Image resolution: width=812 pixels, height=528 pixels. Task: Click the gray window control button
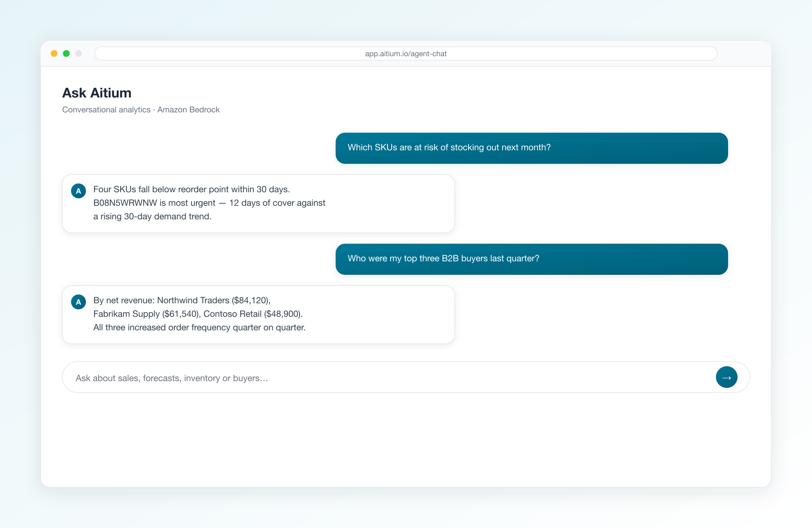[78, 53]
